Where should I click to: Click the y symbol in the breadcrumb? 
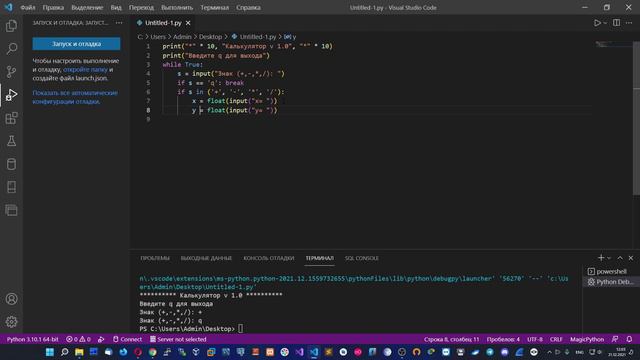(x=290, y=37)
